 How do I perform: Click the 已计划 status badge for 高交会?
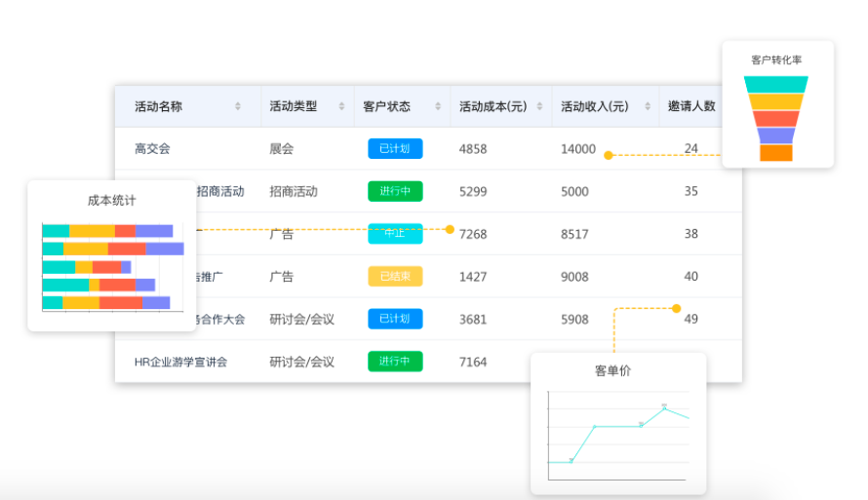[x=395, y=149]
